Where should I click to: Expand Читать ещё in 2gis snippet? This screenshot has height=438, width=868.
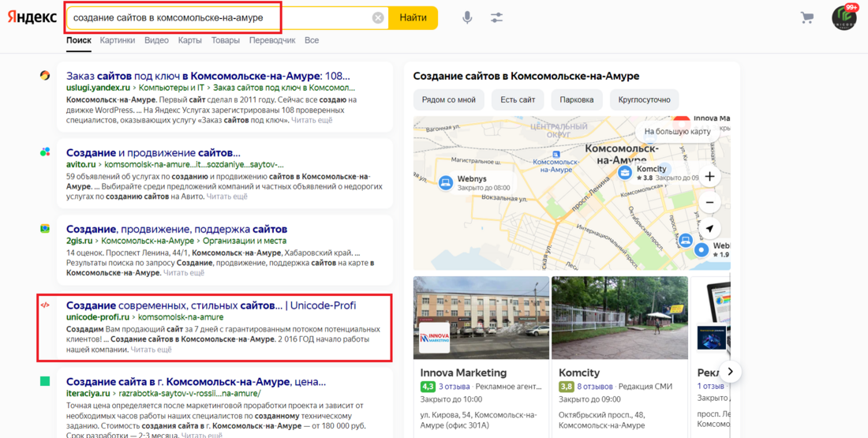point(184,273)
